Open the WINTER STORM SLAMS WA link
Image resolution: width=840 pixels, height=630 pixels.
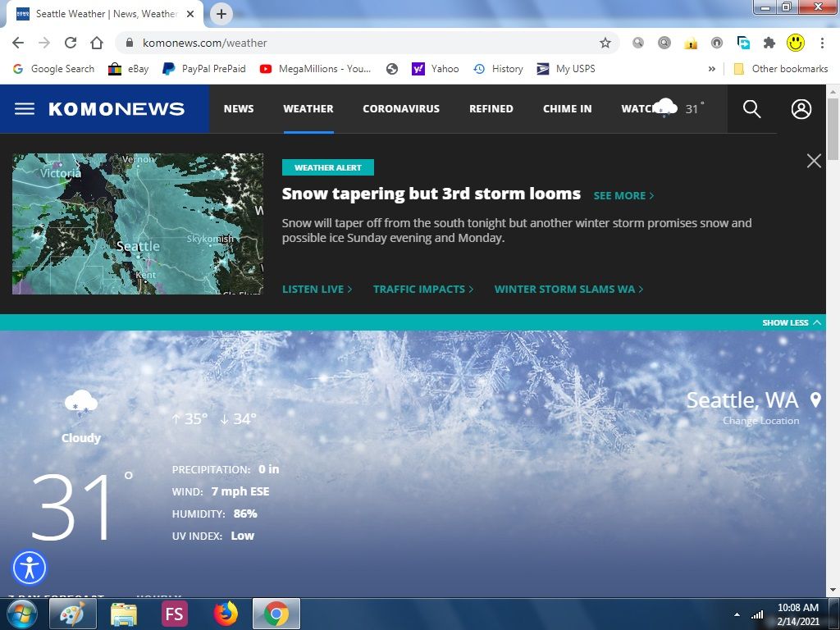pos(569,290)
